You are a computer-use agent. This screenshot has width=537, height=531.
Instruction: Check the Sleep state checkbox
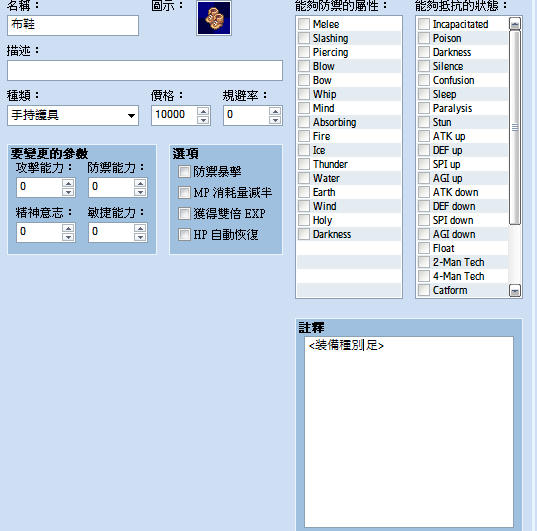click(424, 94)
